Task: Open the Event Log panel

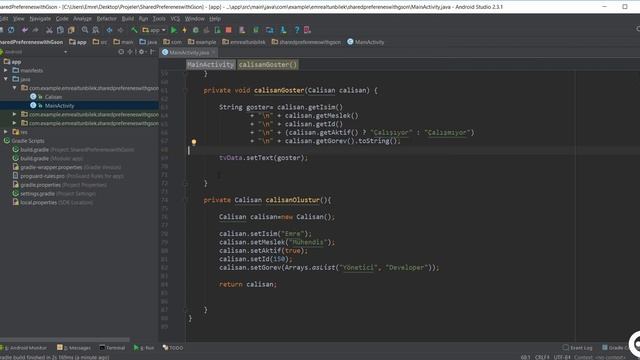Action: pyautogui.click(x=577, y=348)
